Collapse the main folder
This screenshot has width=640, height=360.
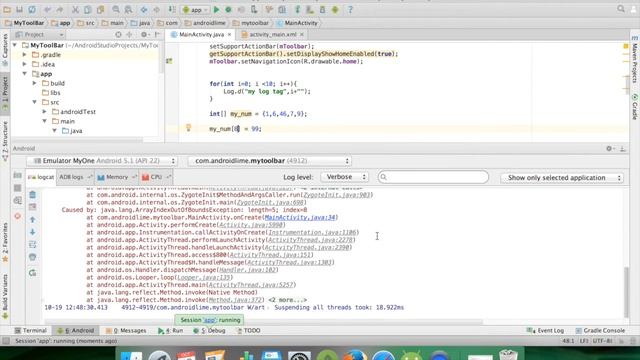(x=44, y=121)
